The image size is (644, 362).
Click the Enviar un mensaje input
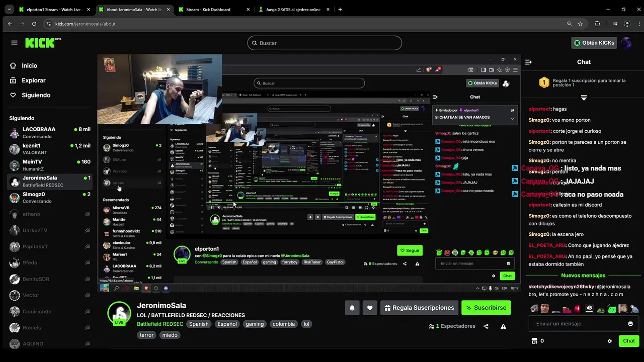pos(584,324)
